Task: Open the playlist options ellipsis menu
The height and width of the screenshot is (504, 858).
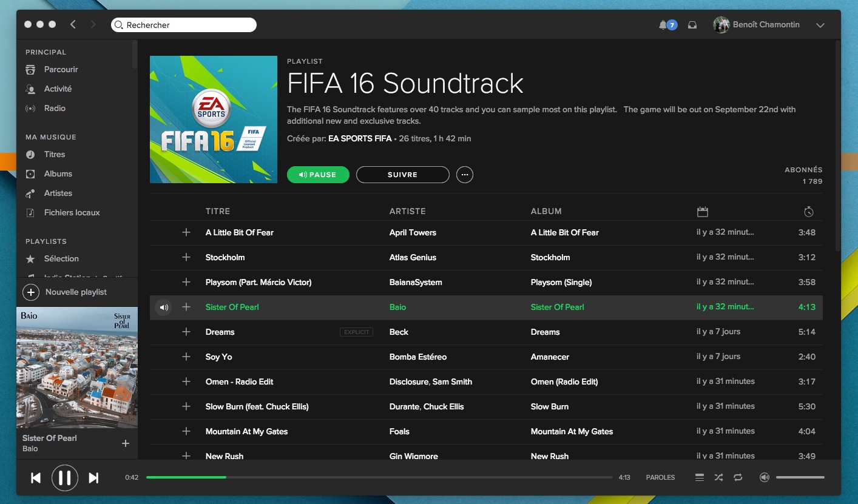Action: pos(465,175)
